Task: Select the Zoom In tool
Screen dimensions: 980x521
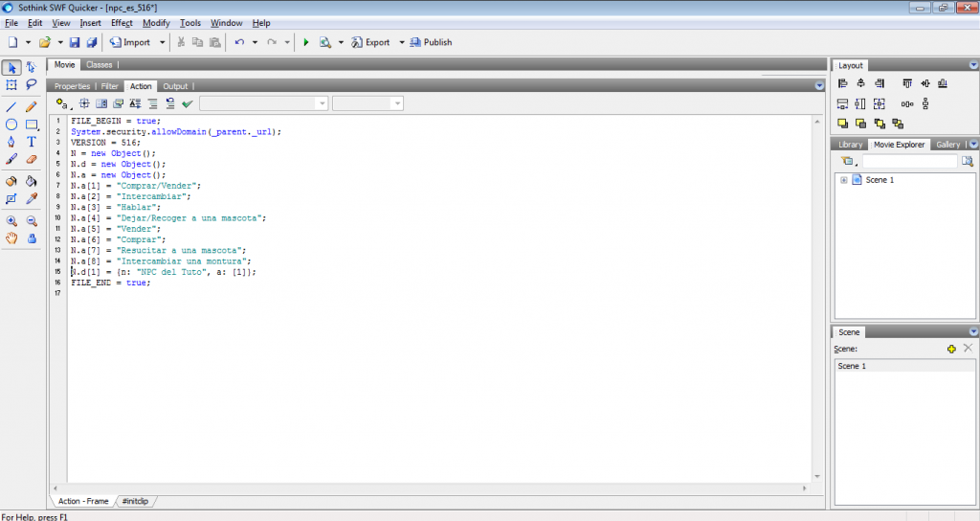Action: 11,221
